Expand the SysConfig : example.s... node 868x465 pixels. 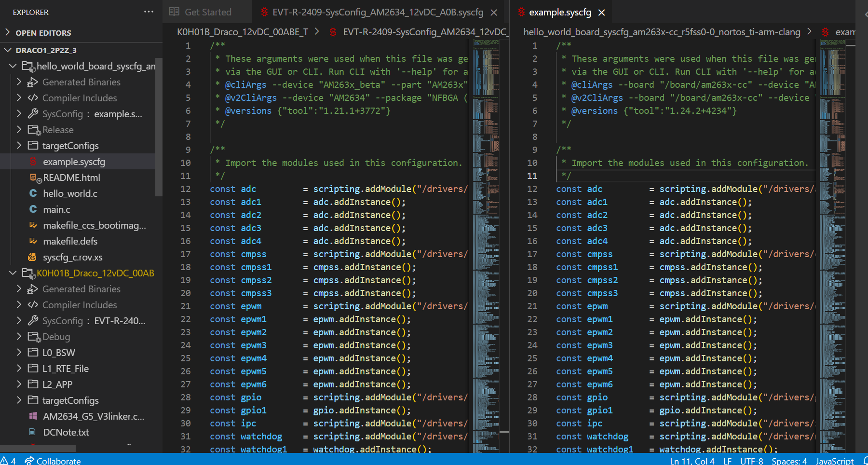pyautogui.click(x=19, y=114)
